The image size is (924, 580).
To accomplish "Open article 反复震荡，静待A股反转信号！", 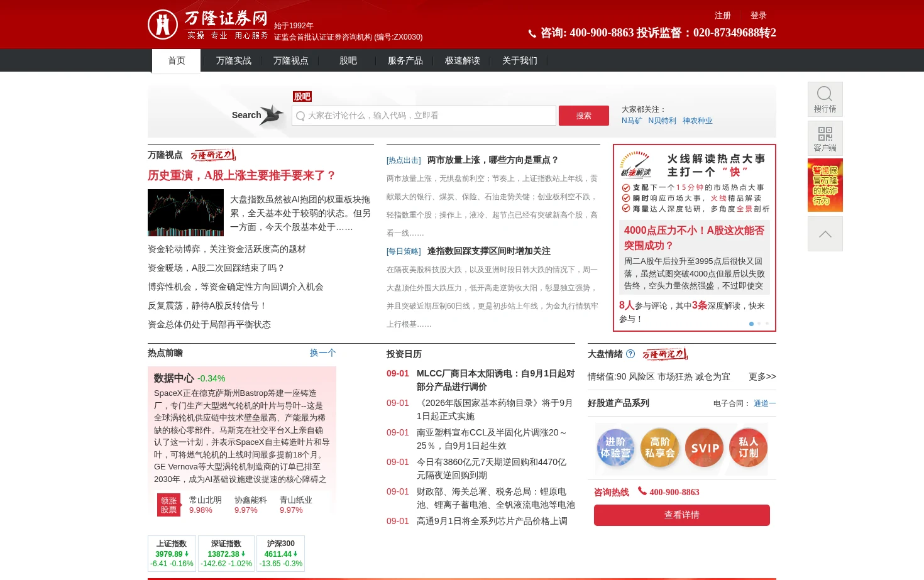I will coord(207,305).
